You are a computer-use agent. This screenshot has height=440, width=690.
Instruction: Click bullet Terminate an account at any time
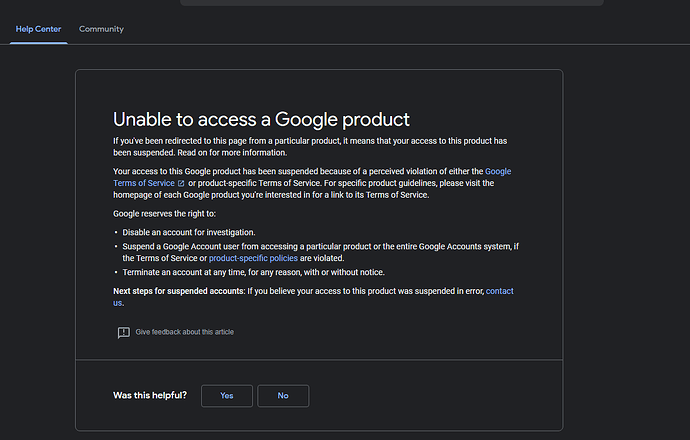[253, 272]
